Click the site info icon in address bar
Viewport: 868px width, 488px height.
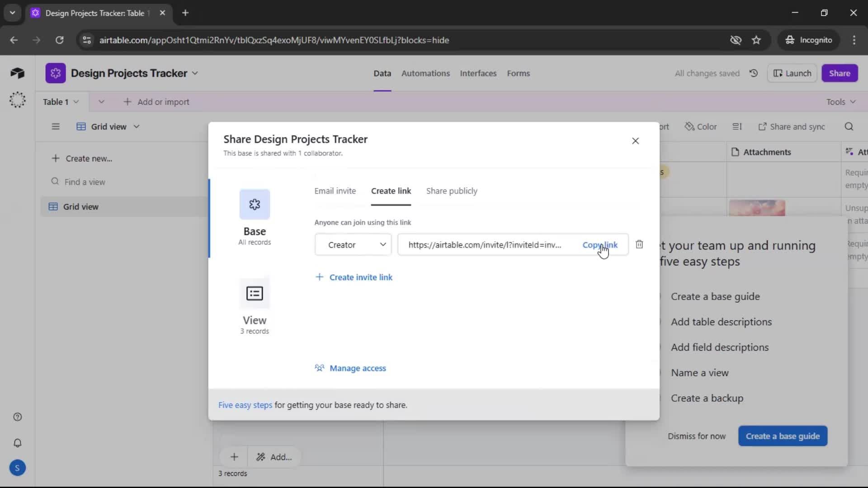[x=87, y=40]
